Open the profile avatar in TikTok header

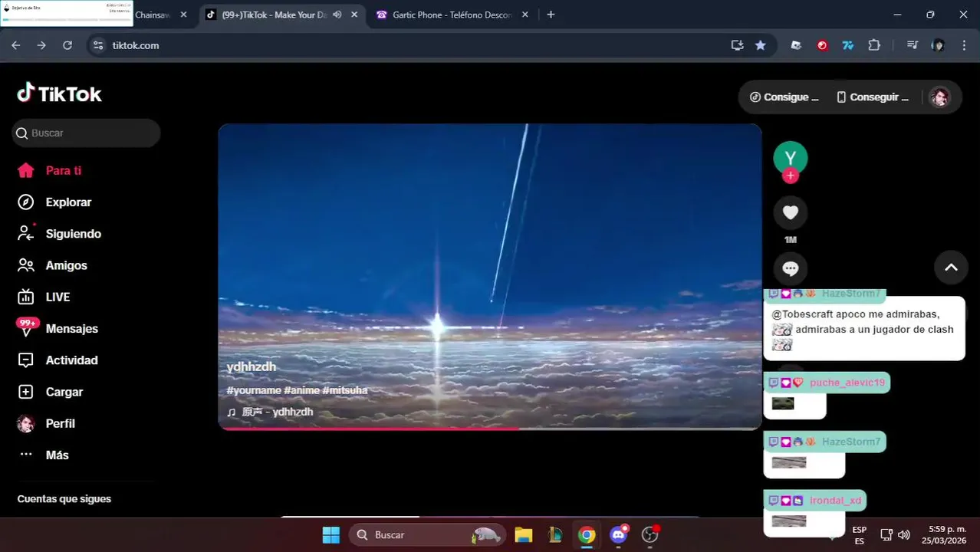tap(939, 97)
